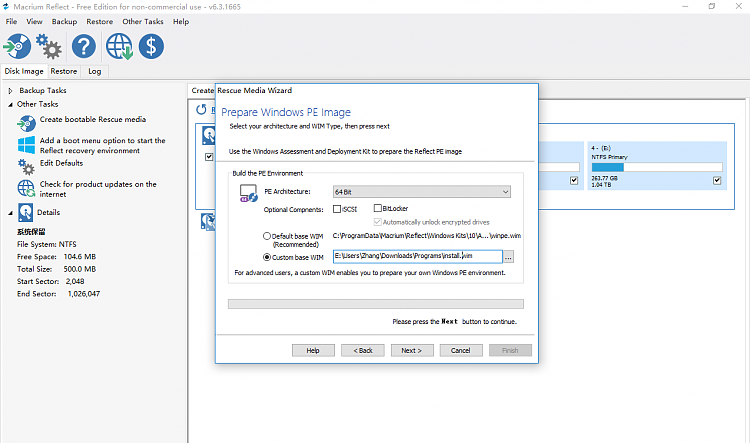Click the disk Details icon in sidebar
The image size is (750, 443).
click(x=25, y=212)
